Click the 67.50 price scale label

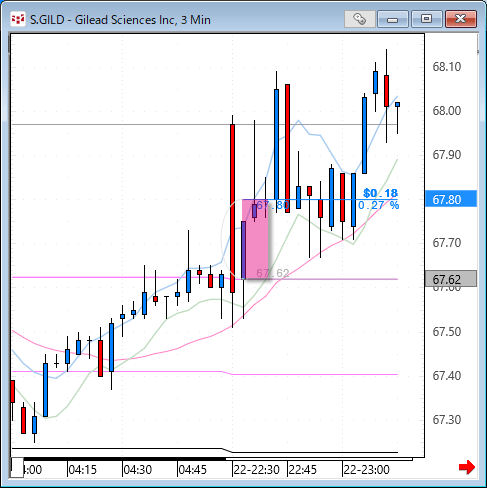point(446,332)
